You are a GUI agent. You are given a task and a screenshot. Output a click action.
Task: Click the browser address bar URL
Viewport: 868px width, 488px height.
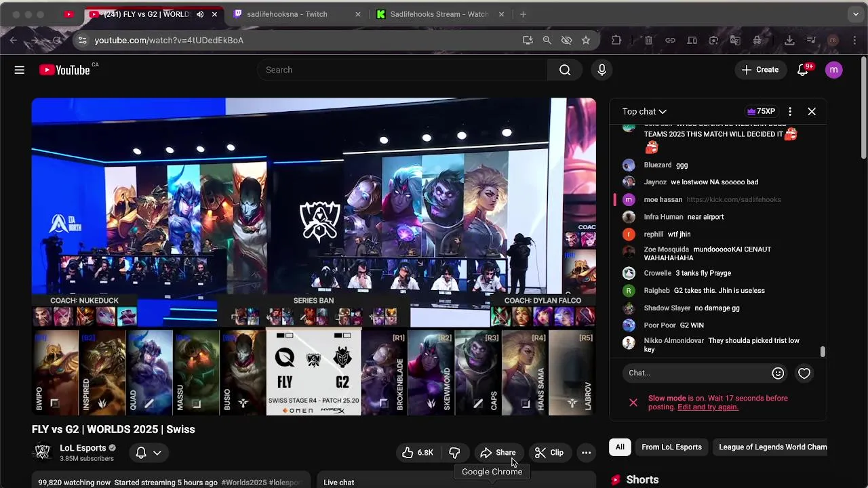(169, 41)
